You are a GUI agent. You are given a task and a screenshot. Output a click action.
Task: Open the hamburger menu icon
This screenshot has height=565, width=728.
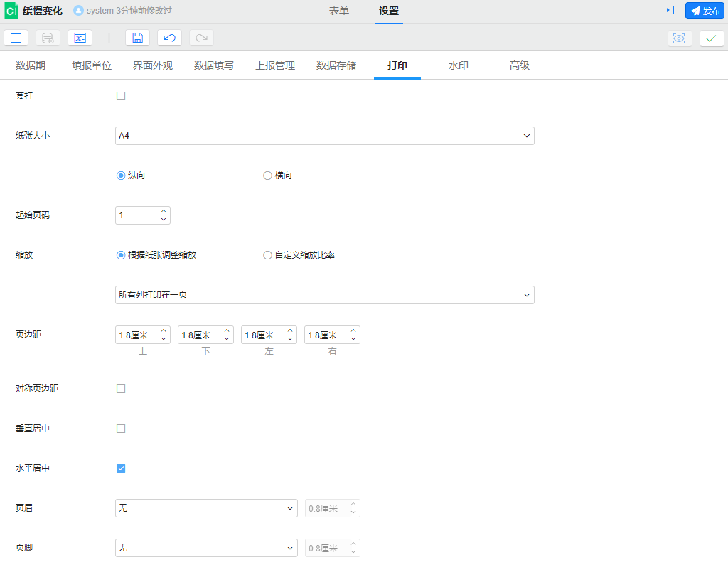point(16,38)
